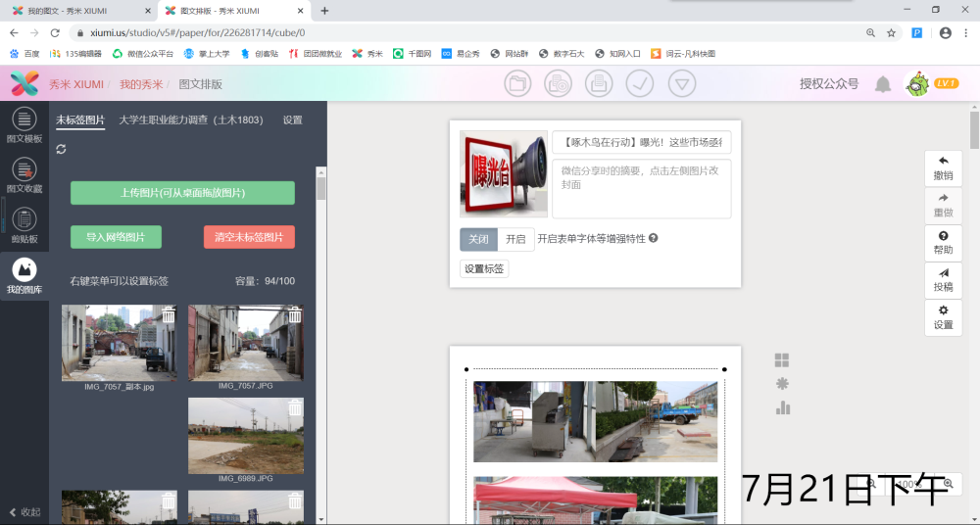Click 设置标签 button

click(484, 268)
